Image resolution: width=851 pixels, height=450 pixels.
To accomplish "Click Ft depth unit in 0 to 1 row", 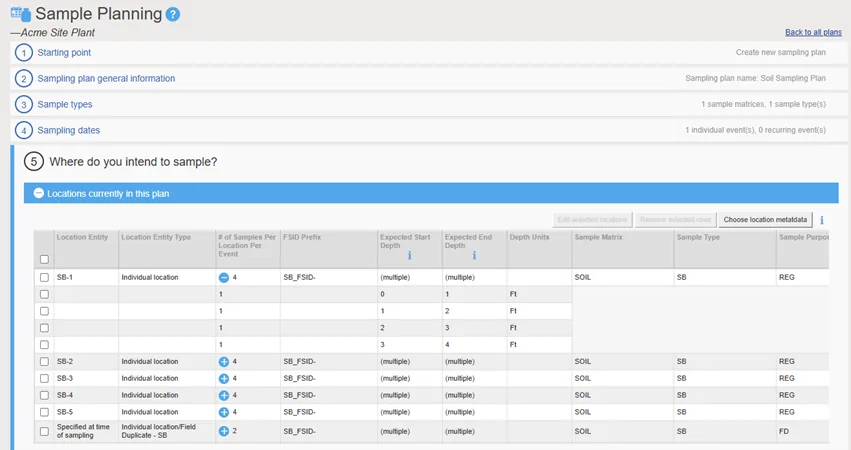I will tap(513, 294).
